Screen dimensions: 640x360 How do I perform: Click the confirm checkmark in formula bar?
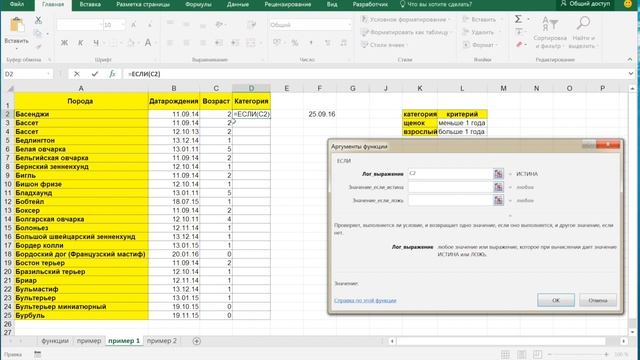click(x=95, y=74)
